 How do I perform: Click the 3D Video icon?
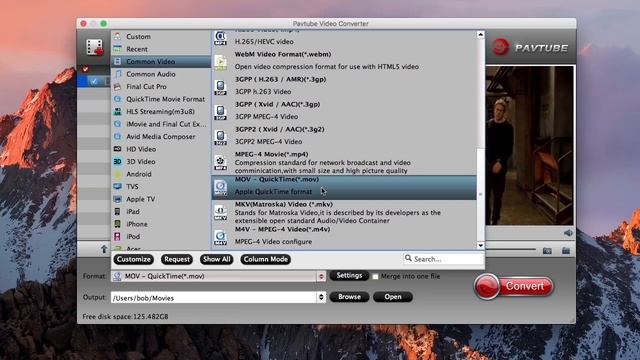click(x=118, y=161)
